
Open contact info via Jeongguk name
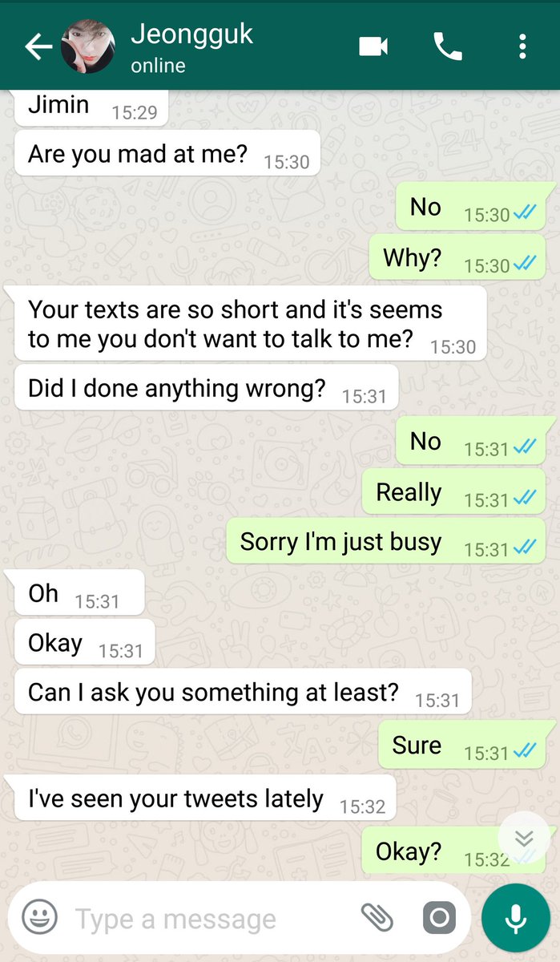click(x=191, y=34)
